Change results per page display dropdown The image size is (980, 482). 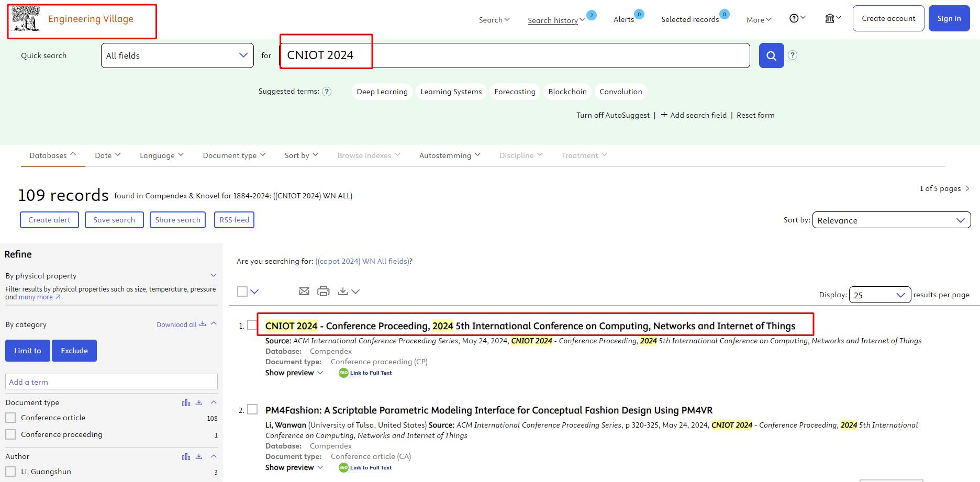(879, 295)
